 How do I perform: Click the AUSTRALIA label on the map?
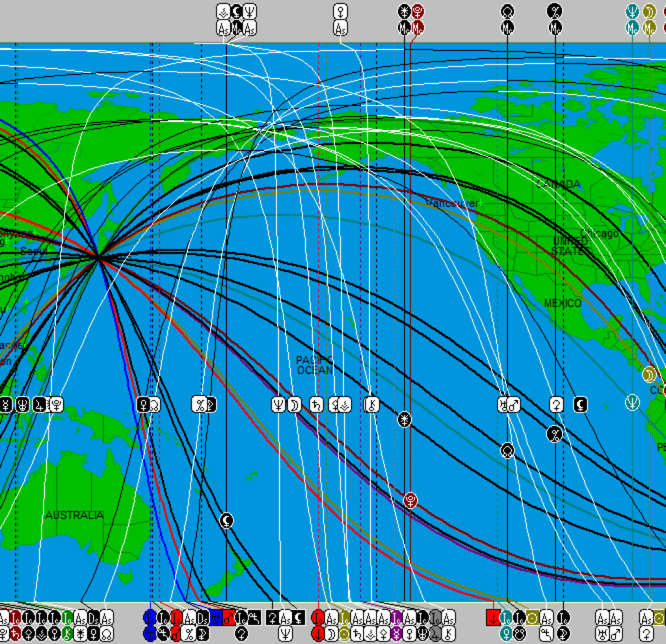(x=75, y=515)
